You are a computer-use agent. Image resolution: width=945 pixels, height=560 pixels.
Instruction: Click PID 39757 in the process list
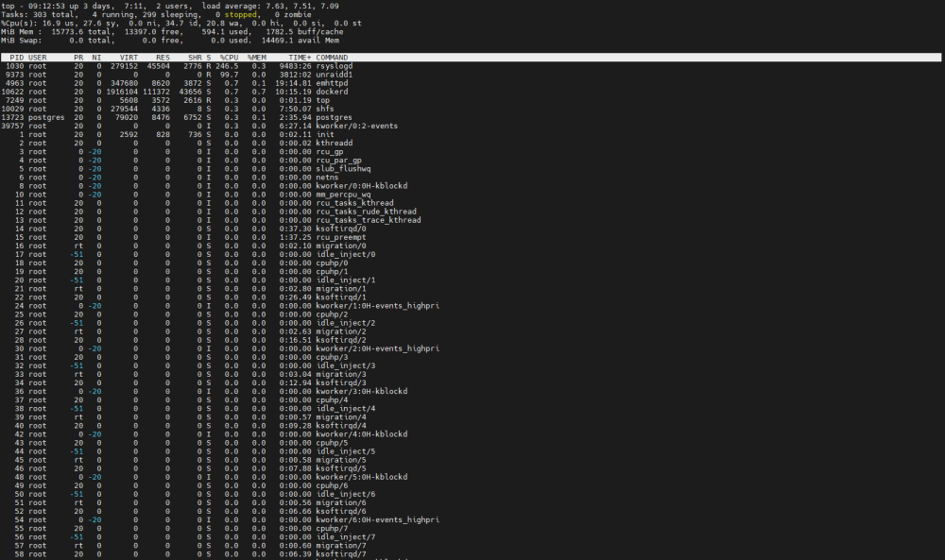(x=12, y=126)
